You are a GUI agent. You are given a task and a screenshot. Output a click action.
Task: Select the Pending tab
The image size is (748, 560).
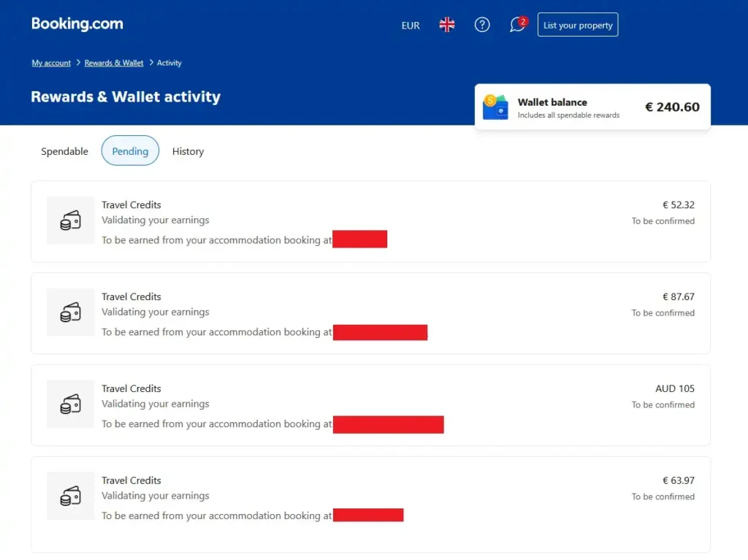(130, 150)
